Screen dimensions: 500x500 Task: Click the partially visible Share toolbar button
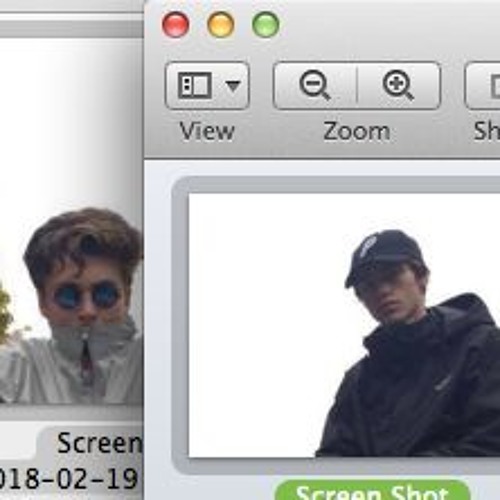point(482,86)
